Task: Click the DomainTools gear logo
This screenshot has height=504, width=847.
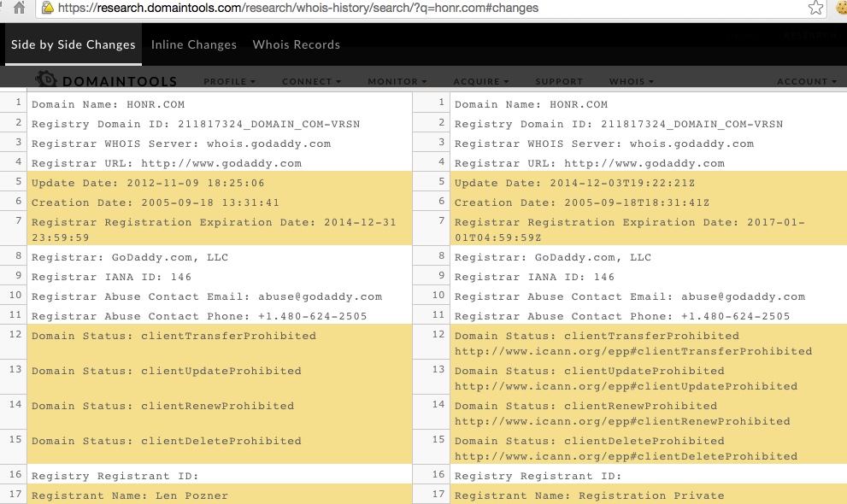Action: coord(46,80)
